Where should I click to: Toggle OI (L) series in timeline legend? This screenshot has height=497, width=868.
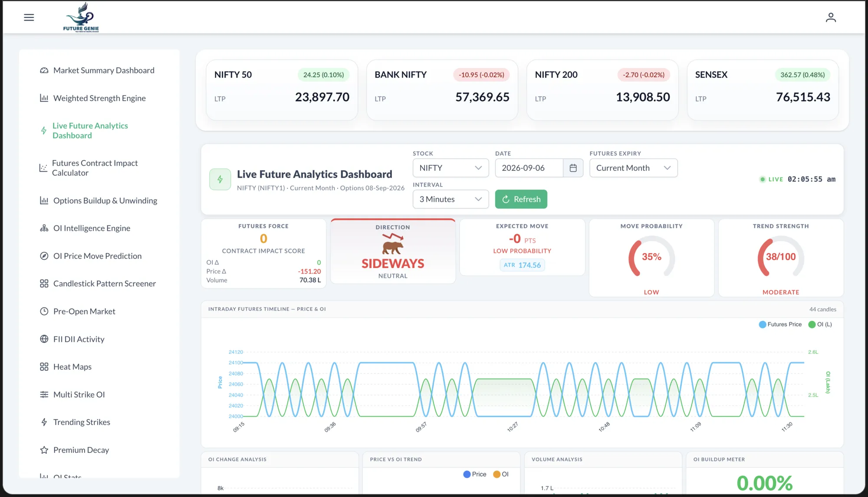point(820,324)
